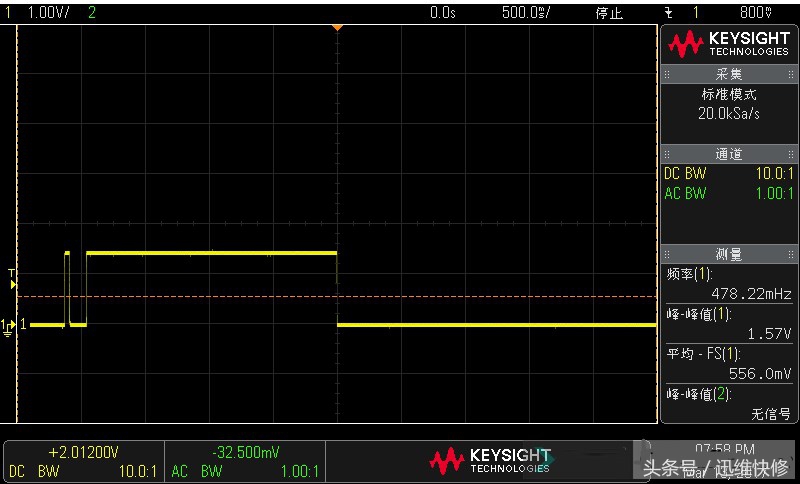This screenshot has height=484, width=800.
Task: Click the 峰-峰值(2) measurement label
Action: (x=698, y=394)
